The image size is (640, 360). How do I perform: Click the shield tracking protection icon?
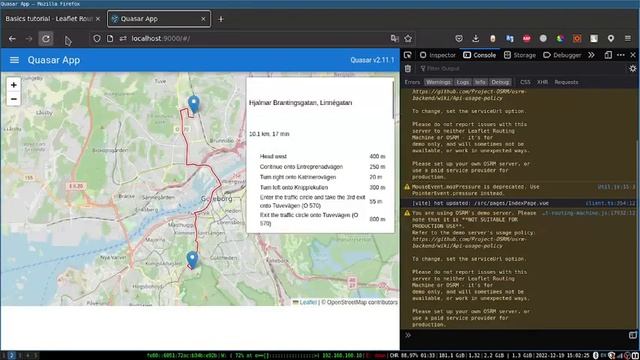(97, 38)
